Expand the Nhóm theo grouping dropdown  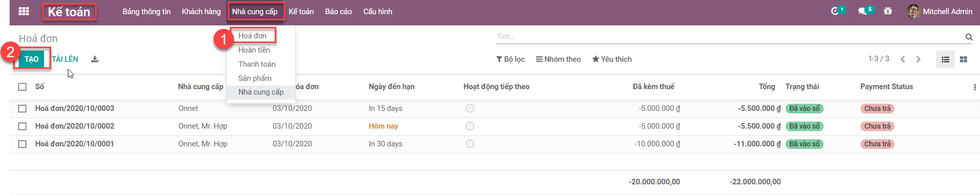tap(558, 59)
